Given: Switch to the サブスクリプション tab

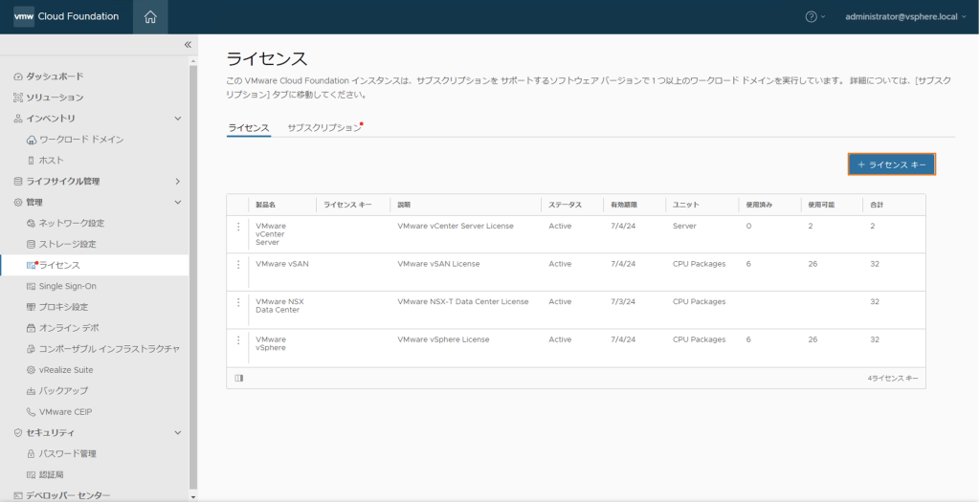Looking at the screenshot, I should 324,128.
